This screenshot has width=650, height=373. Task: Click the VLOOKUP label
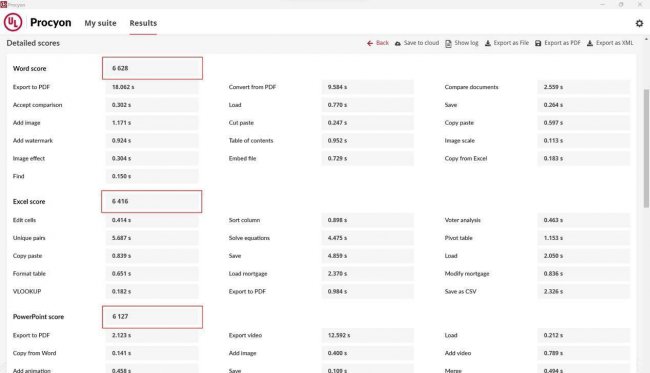pos(27,291)
